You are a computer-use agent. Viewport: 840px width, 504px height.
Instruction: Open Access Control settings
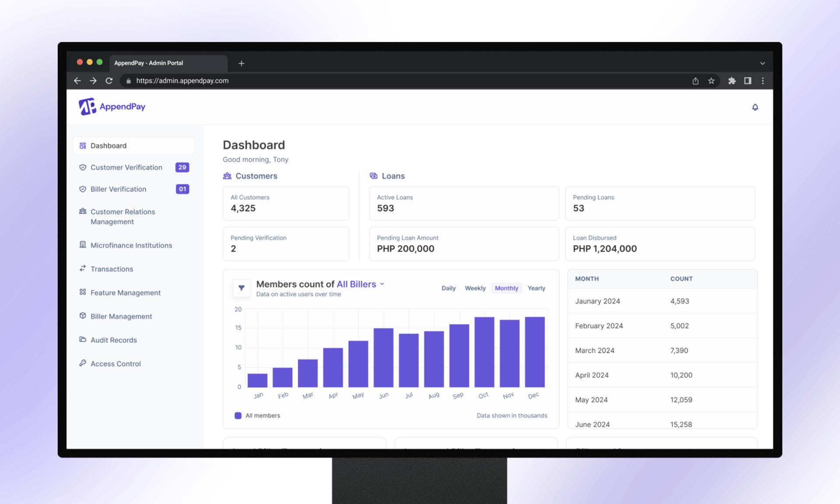point(134,364)
